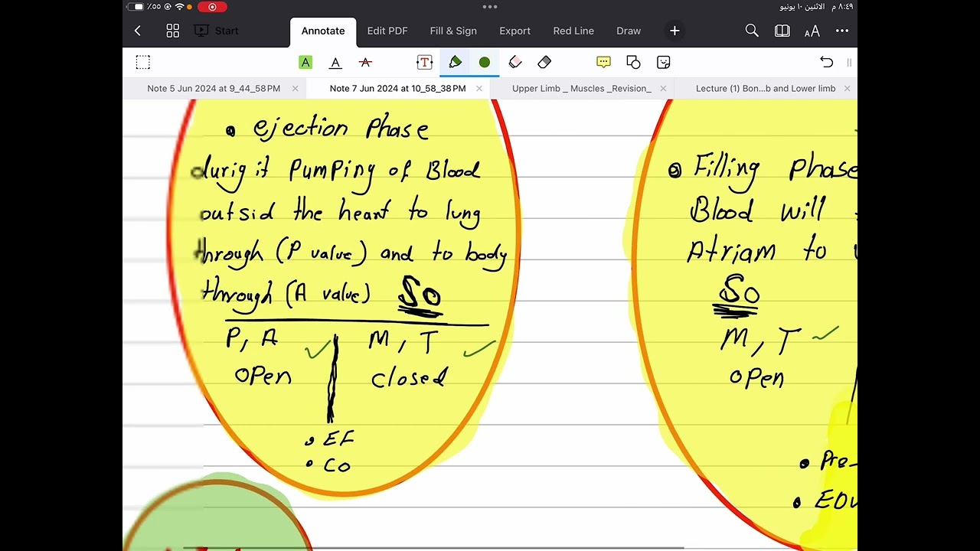Switch to the Draw tab
The image size is (980, 551).
(x=629, y=31)
